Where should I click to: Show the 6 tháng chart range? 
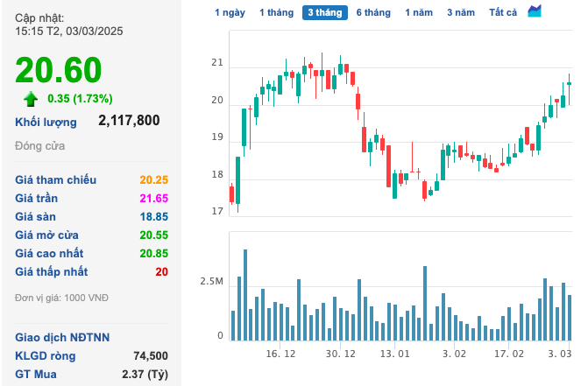coord(373,12)
